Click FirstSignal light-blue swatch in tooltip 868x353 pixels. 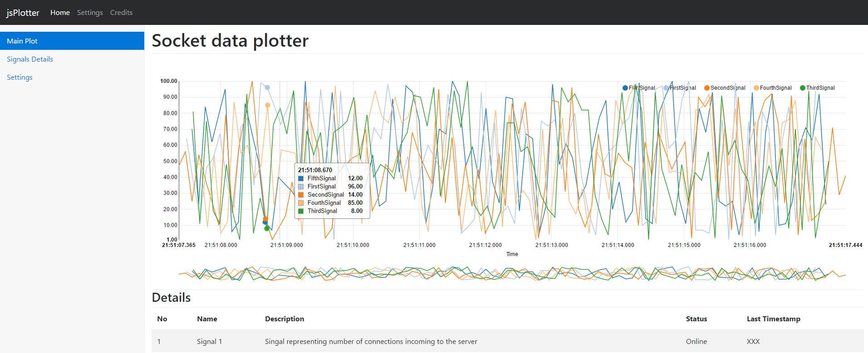[x=301, y=187]
